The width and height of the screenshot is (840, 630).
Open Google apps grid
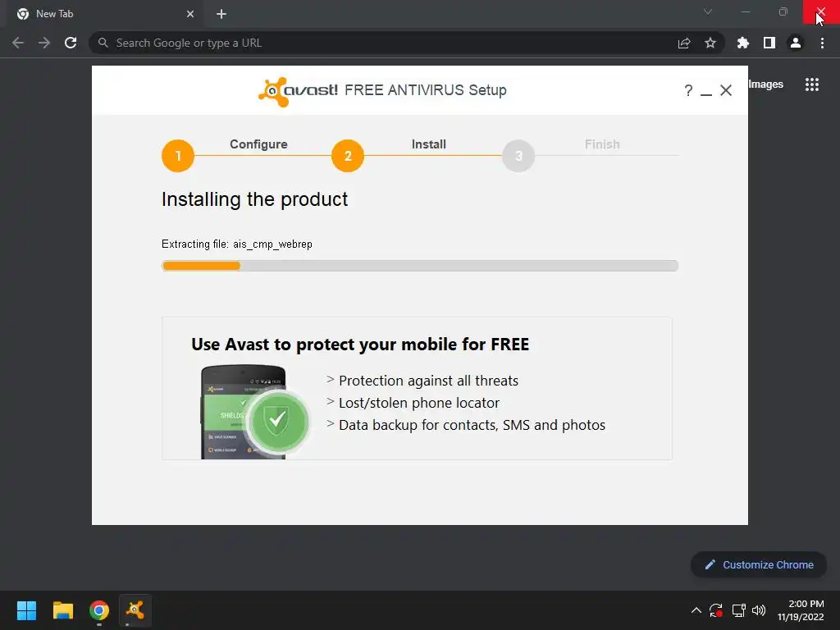pyautogui.click(x=812, y=84)
